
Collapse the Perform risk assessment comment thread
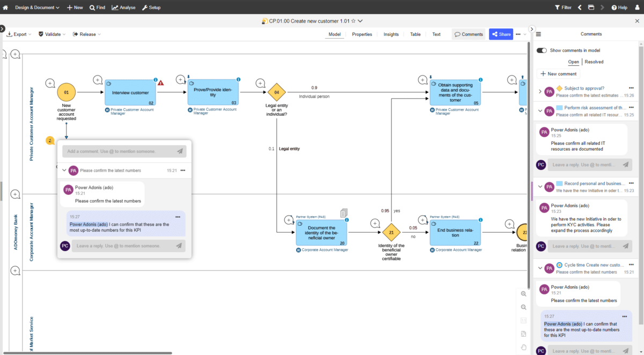(540, 111)
